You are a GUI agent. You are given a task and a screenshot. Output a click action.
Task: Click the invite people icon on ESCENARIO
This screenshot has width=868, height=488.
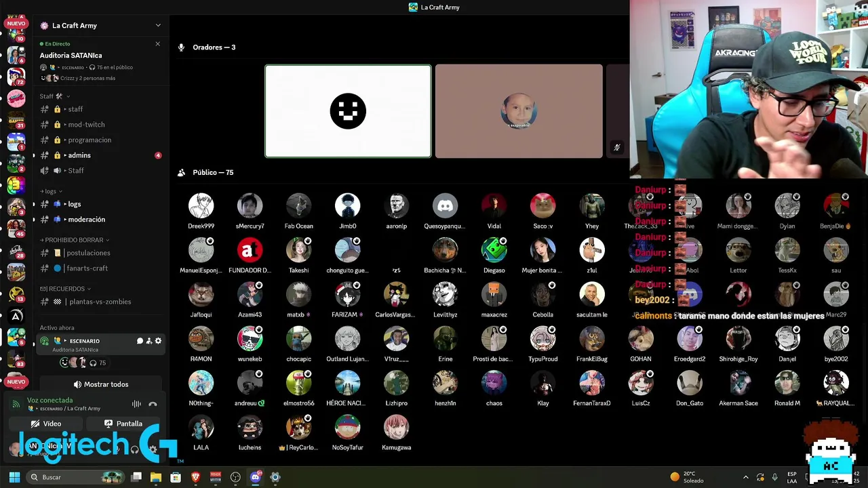(x=149, y=341)
